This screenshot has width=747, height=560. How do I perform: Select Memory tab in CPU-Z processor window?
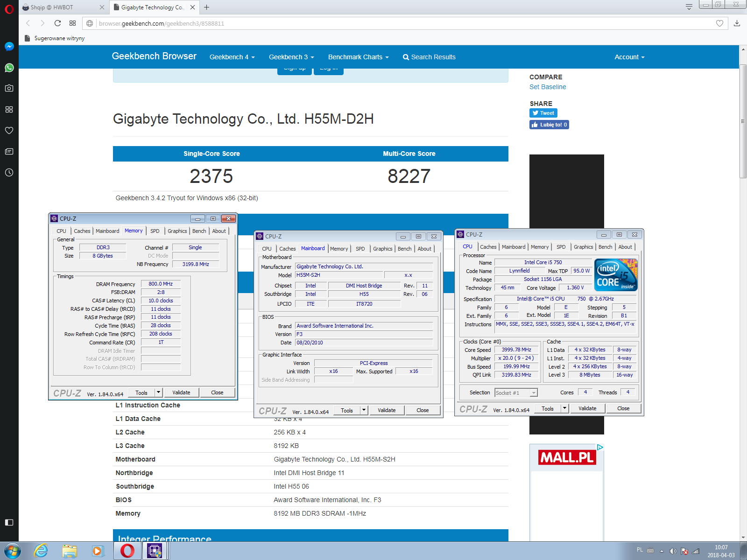(540, 247)
